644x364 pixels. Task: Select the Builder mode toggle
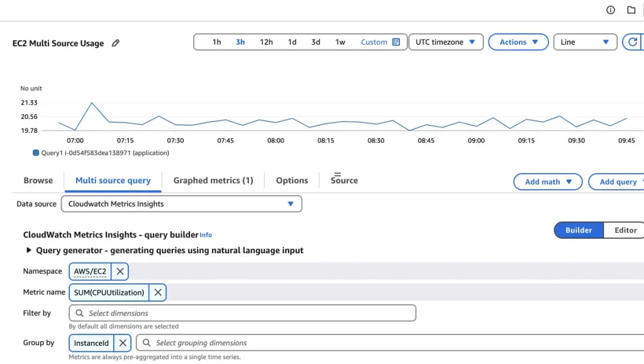pos(579,230)
